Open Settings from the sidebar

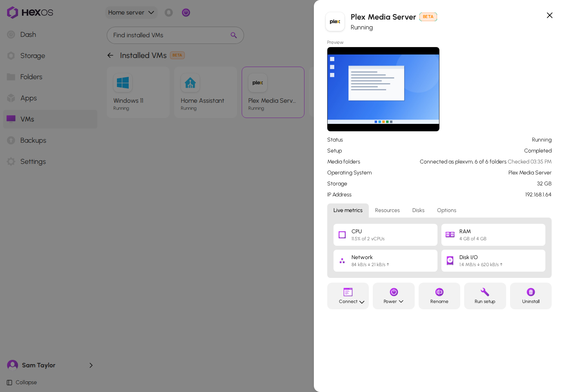pos(50,162)
